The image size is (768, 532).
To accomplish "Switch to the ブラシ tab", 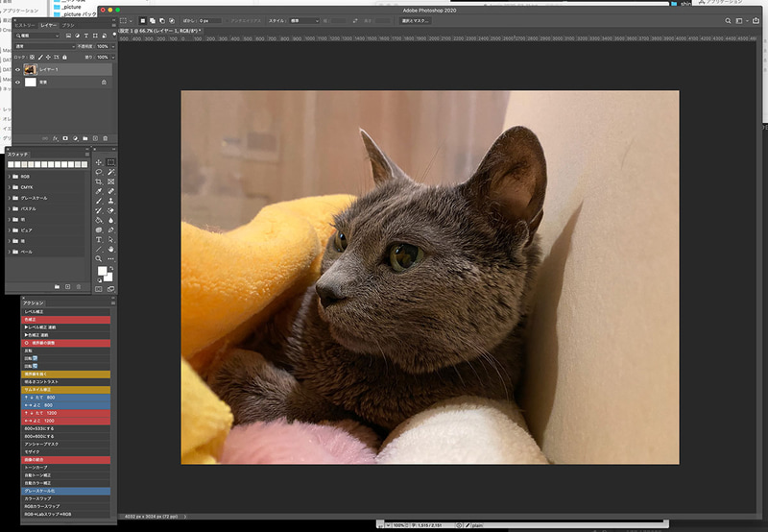I will 68,25.
